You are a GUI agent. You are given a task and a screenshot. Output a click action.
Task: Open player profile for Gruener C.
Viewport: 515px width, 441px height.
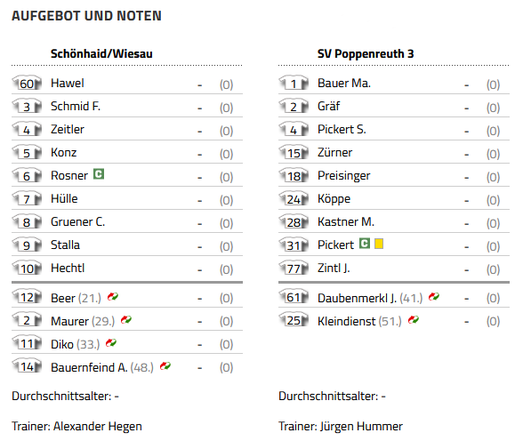(x=78, y=222)
